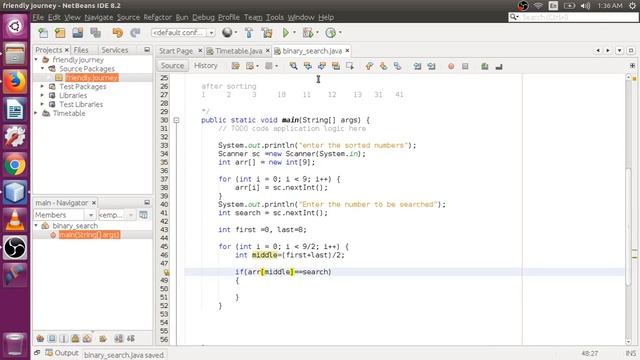Expand the Timetable project node
The height and width of the screenshot is (360, 640).
pyautogui.click(x=36, y=113)
